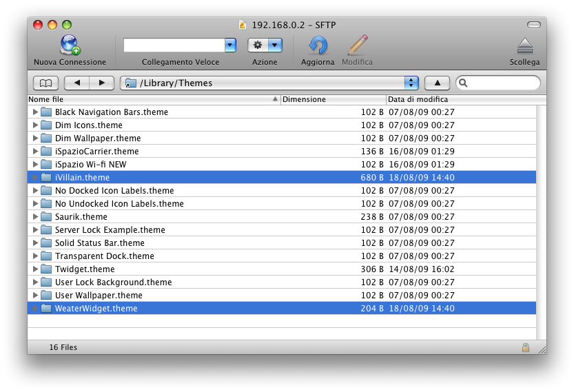The width and height of the screenshot is (574, 392).
Task: Open the Collegamento Veloce combo box arrow
Action: tap(230, 45)
